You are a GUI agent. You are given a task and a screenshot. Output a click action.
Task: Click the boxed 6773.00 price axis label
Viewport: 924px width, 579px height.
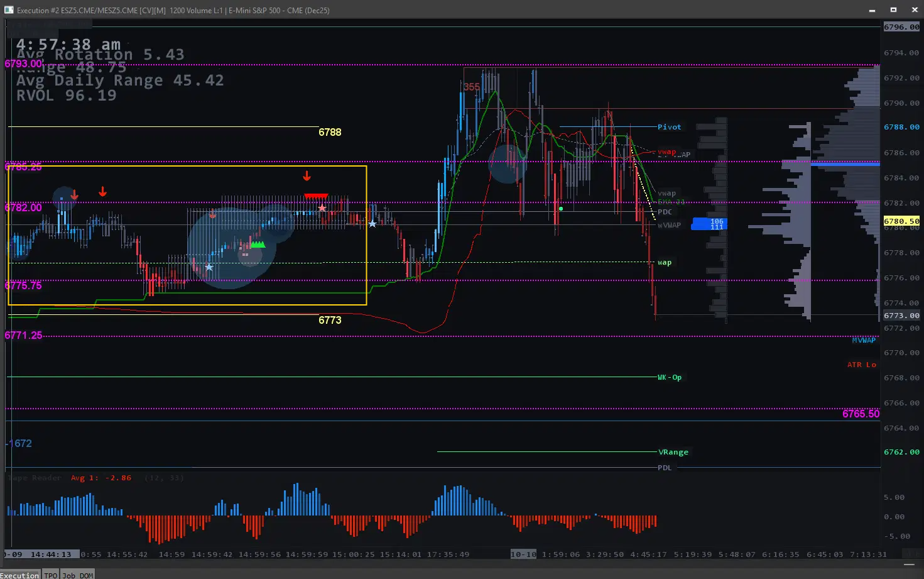point(901,316)
